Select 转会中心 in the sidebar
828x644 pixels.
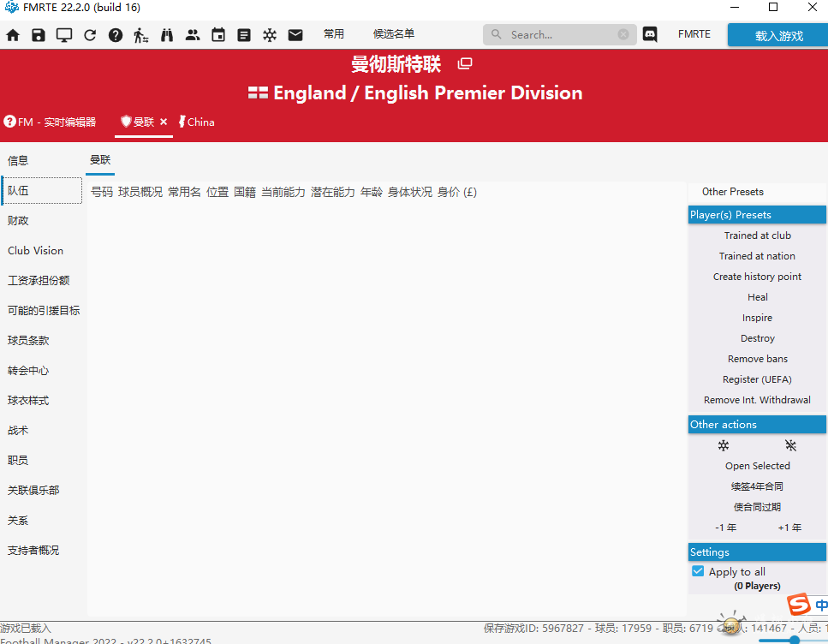[x=28, y=371]
